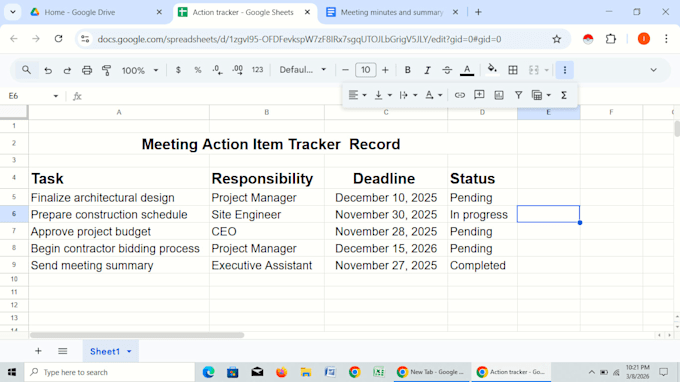This screenshot has height=382, width=680.
Task: Switch to Meeting minutes and summary tab
Action: (392, 12)
